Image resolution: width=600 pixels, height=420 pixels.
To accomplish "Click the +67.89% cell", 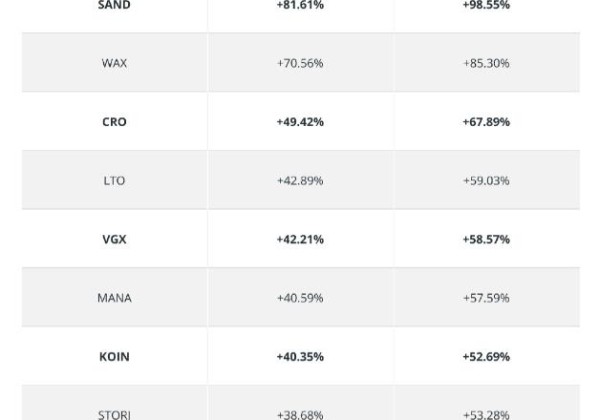I will 486,122.
